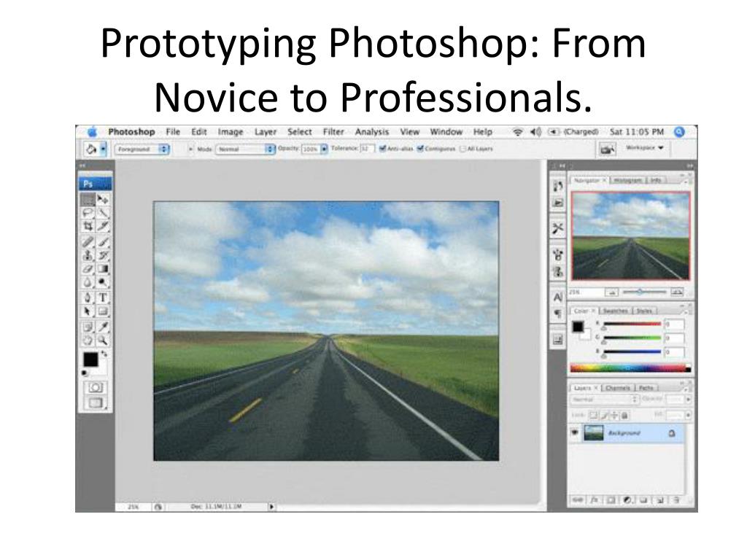Screen dimensions: 747x560
Task: Select the History Brush tool
Action: pos(102,255)
